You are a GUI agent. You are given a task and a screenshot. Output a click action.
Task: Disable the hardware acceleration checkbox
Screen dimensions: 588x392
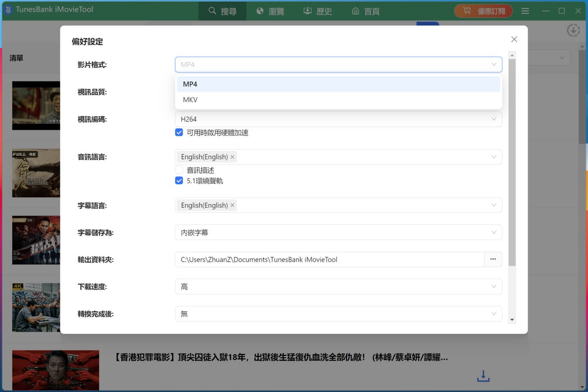(179, 132)
